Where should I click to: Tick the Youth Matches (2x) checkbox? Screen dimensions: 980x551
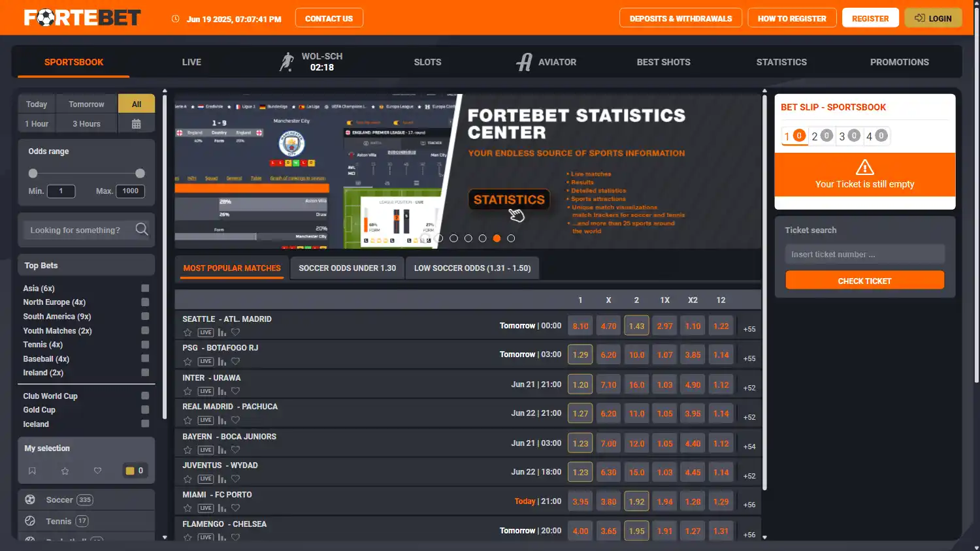(x=145, y=330)
